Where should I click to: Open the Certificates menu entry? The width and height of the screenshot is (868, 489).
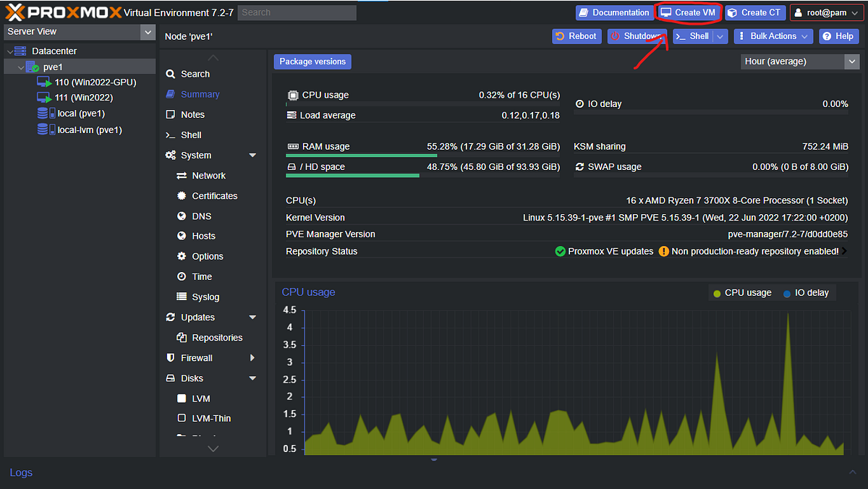(x=214, y=196)
